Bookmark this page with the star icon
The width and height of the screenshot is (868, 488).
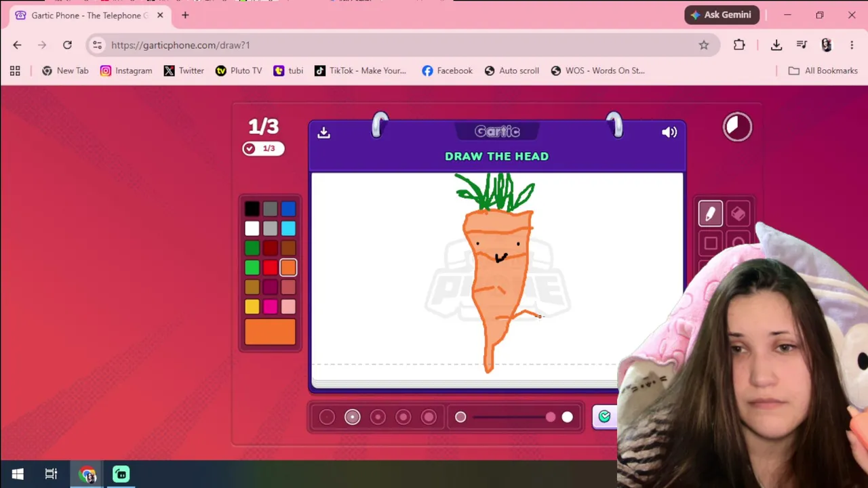(x=704, y=45)
